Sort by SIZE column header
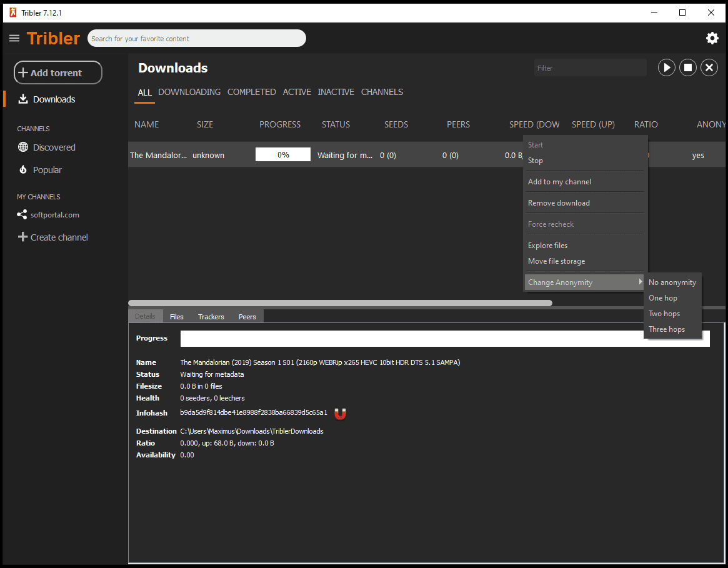 pos(205,124)
